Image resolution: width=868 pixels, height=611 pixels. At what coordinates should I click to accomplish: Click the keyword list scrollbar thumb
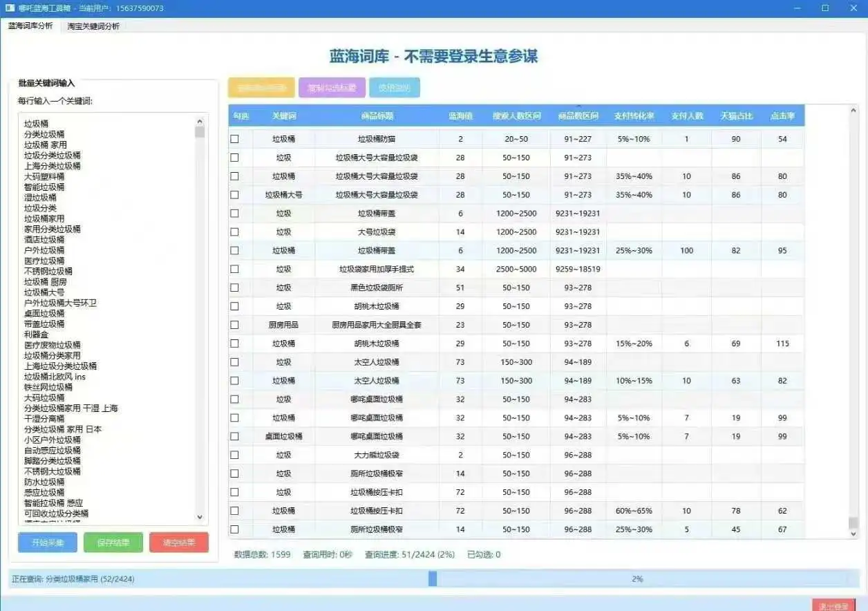200,132
